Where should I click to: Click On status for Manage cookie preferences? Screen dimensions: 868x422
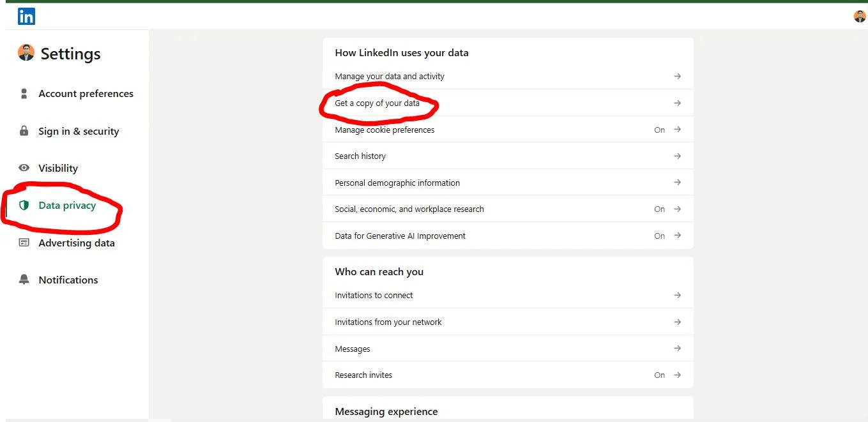[x=660, y=130]
